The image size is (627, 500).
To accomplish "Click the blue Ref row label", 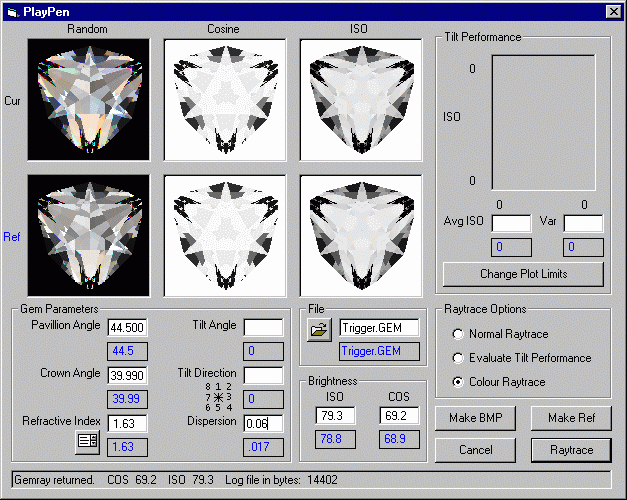I will [12, 237].
